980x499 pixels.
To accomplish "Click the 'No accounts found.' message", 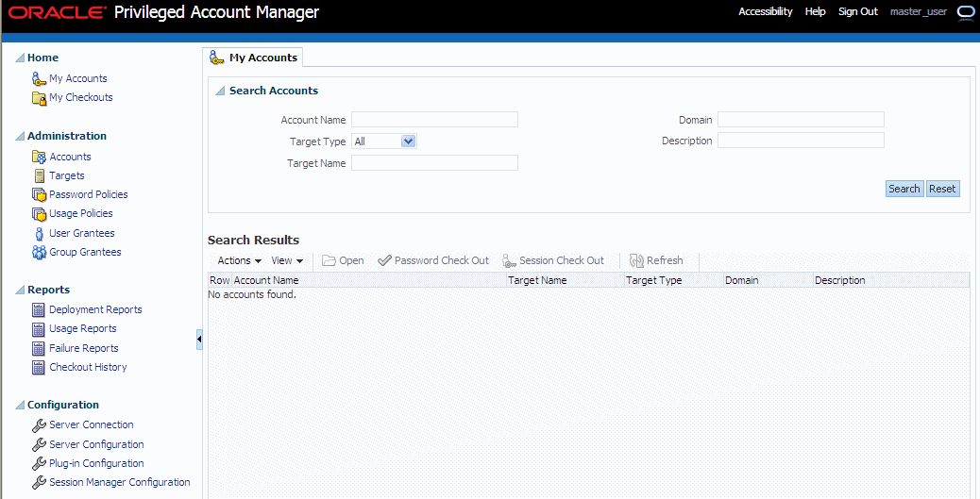I will click(x=252, y=294).
